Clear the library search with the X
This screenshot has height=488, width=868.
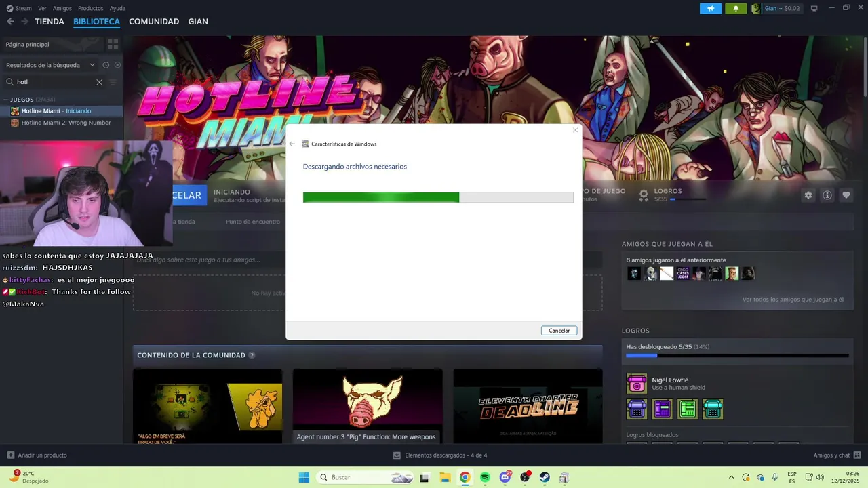[x=99, y=82]
